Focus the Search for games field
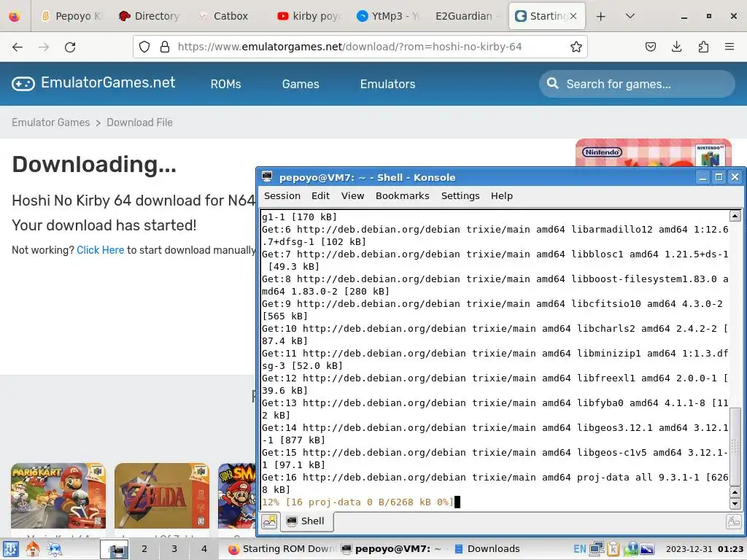747x560 pixels. point(637,85)
